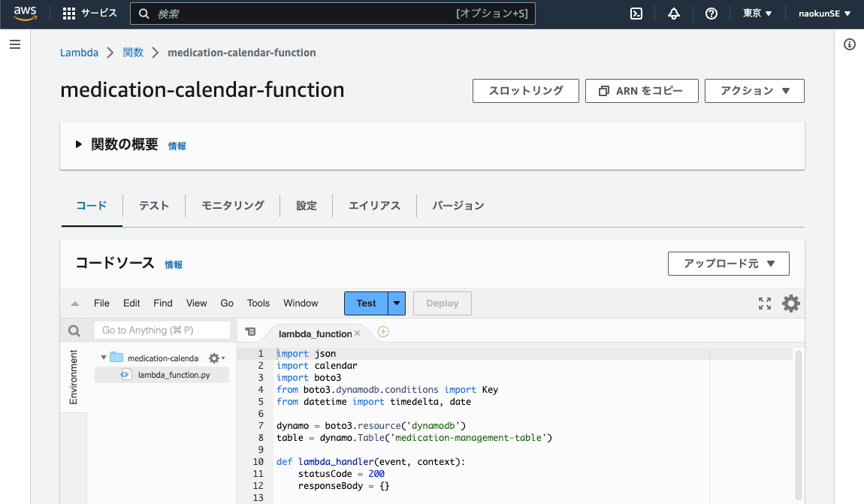The image size is (864, 504).
Task: Open the editor preferences gear
Action: (790, 303)
